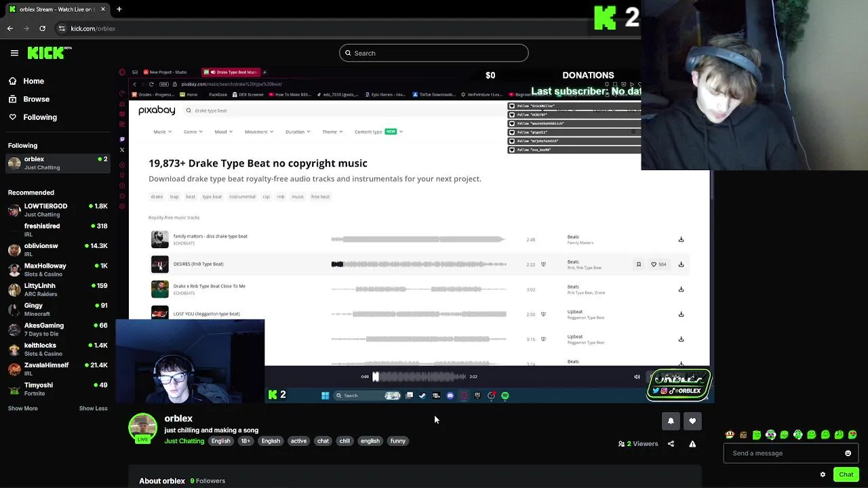Seek within DESIRES track waveform
Screen dimensions: 868x488
tap(418, 264)
